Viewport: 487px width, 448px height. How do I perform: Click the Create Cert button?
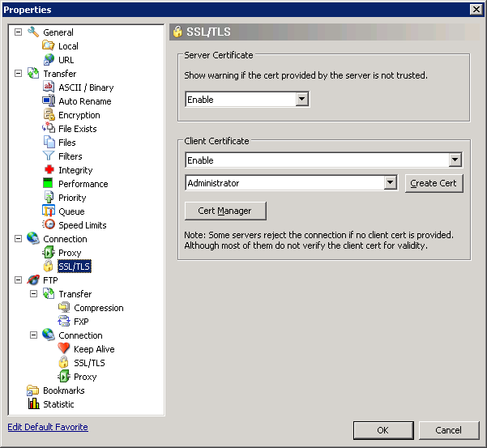[x=434, y=183]
